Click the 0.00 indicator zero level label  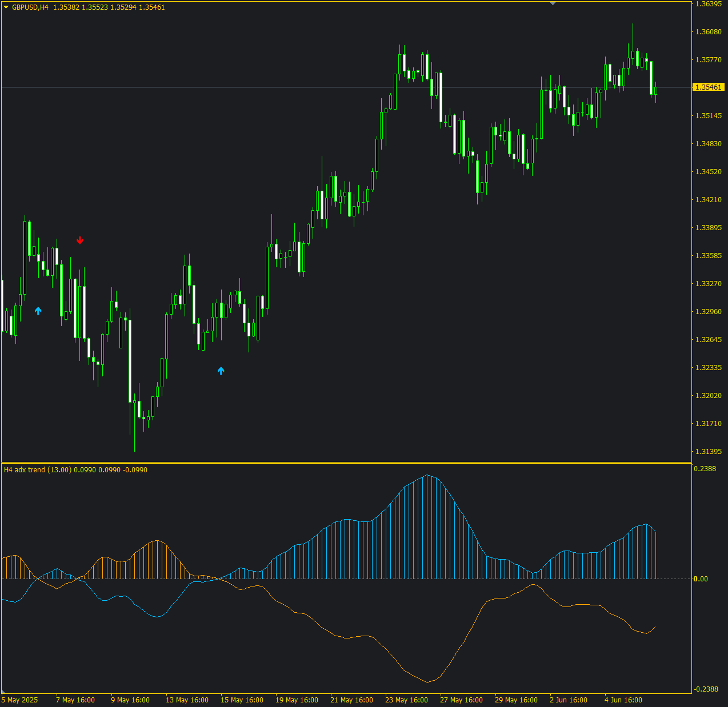point(701,579)
